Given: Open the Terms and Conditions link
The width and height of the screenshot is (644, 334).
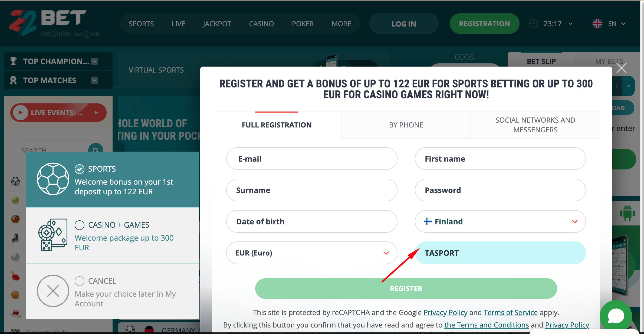Looking at the screenshot, I should tap(486, 325).
